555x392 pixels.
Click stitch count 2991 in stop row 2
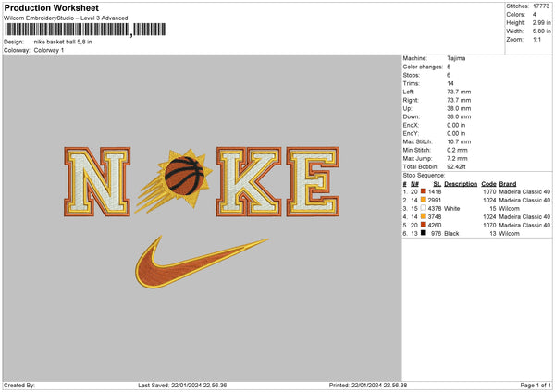point(435,201)
